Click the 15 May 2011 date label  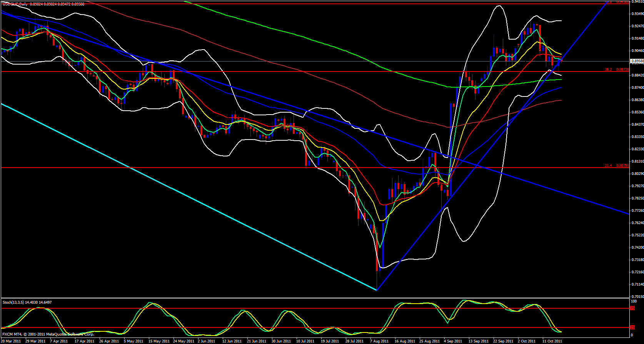click(159, 341)
